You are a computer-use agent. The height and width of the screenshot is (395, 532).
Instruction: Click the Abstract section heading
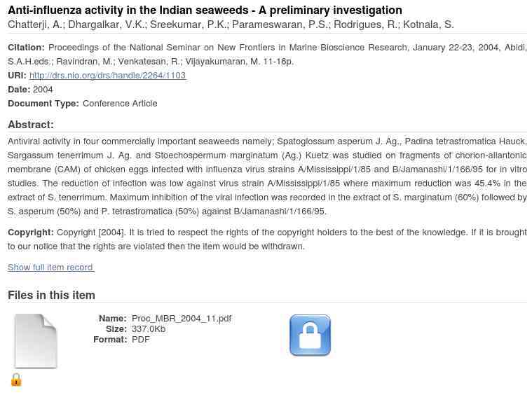[x=31, y=125]
